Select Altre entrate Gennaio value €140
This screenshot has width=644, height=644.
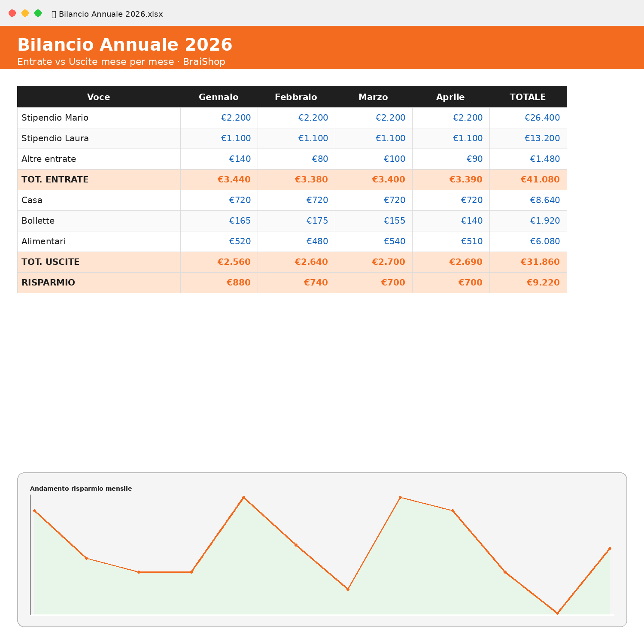219,159
